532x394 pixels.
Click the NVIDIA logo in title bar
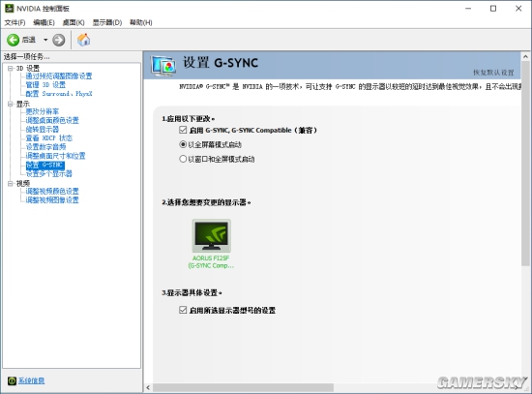tap(10, 8)
